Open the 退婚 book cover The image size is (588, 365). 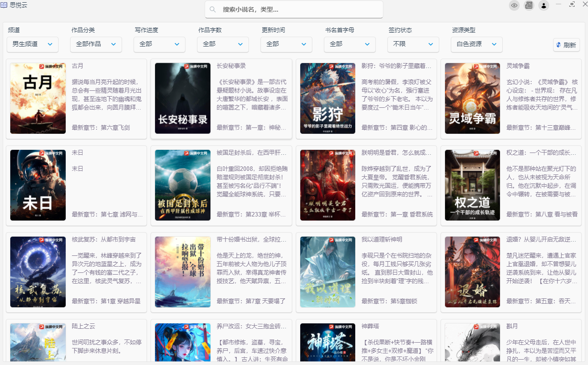click(472, 272)
